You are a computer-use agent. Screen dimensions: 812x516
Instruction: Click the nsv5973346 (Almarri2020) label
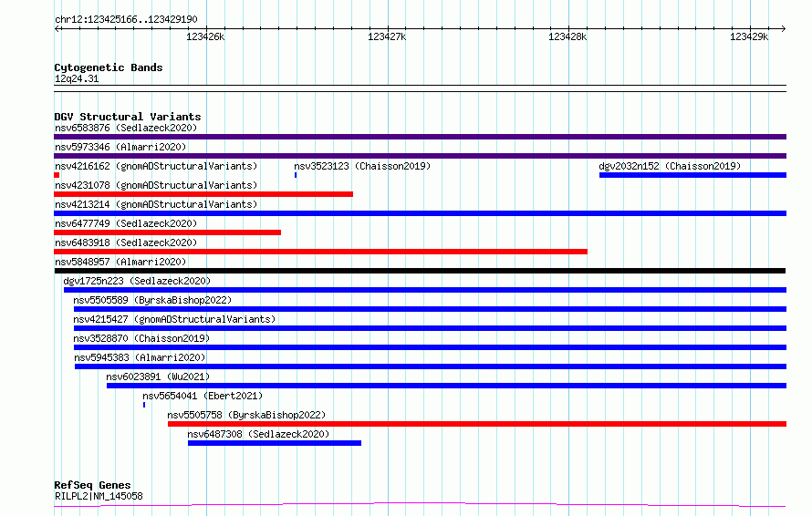(x=120, y=147)
